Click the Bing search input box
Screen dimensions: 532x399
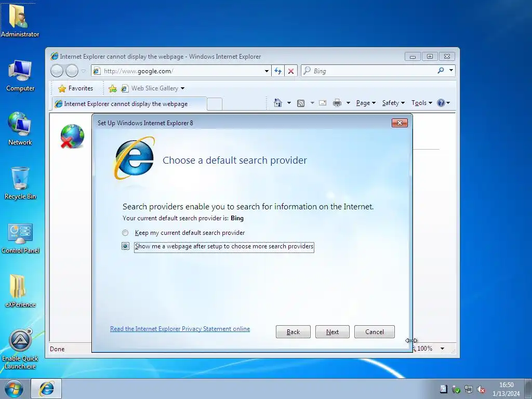click(x=369, y=71)
